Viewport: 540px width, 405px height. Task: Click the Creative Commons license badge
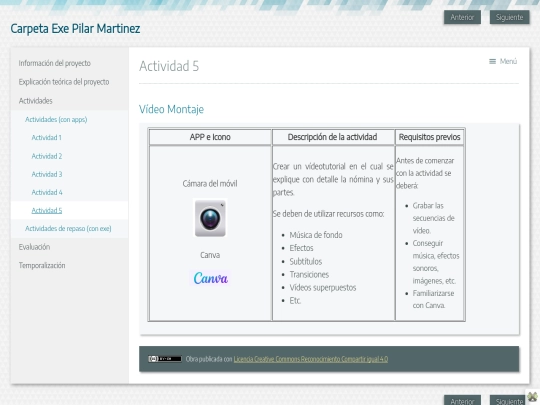click(x=165, y=359)
